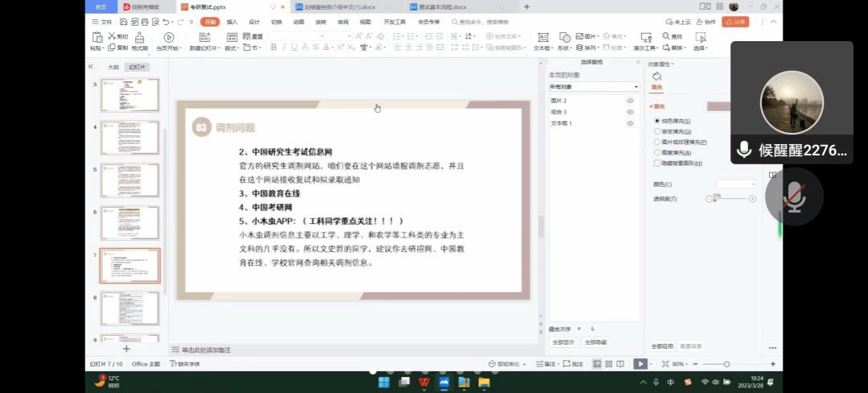Screen dimensions: 868x393
Task: Open the 所有对象 objects filter dropdown
Action: (x=594, y=87)
